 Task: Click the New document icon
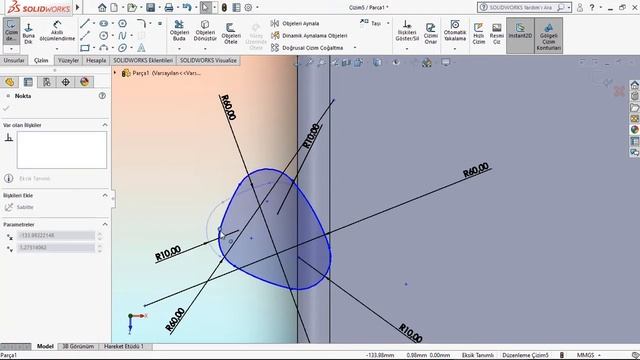click(114, 7)
